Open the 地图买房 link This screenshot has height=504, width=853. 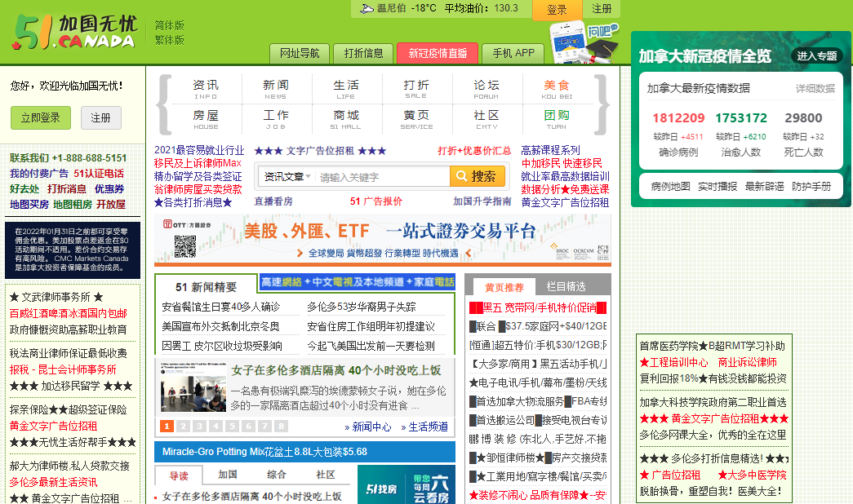[29, 205]
